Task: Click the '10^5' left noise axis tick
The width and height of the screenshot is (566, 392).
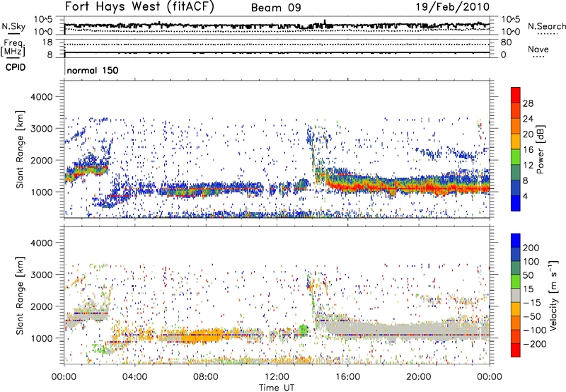Action: (43, 19)
